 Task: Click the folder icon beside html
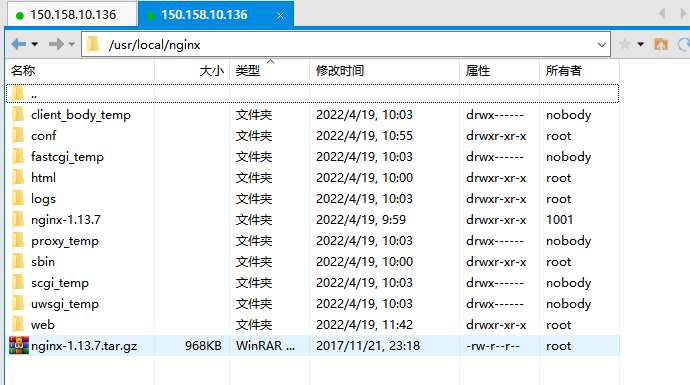click(x=18, y=177)
